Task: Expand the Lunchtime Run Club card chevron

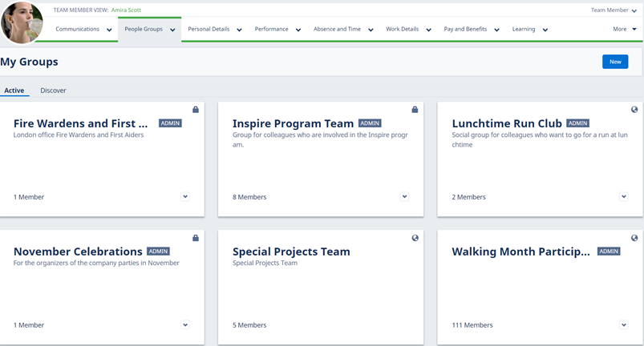Action: pyautogui.click(x=624, y=196)
